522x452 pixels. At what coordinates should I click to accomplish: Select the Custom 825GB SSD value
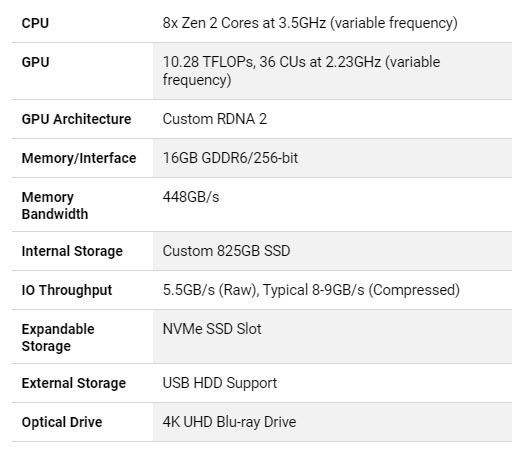click(226, 251)
